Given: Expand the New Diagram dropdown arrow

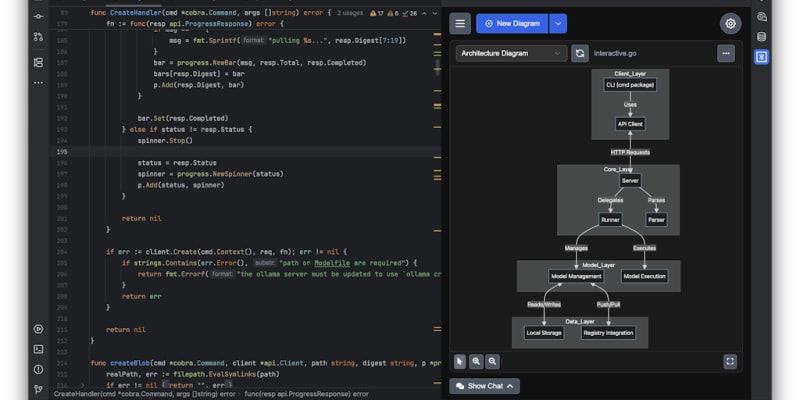Looking at the screenshot, I should (558, 23).
